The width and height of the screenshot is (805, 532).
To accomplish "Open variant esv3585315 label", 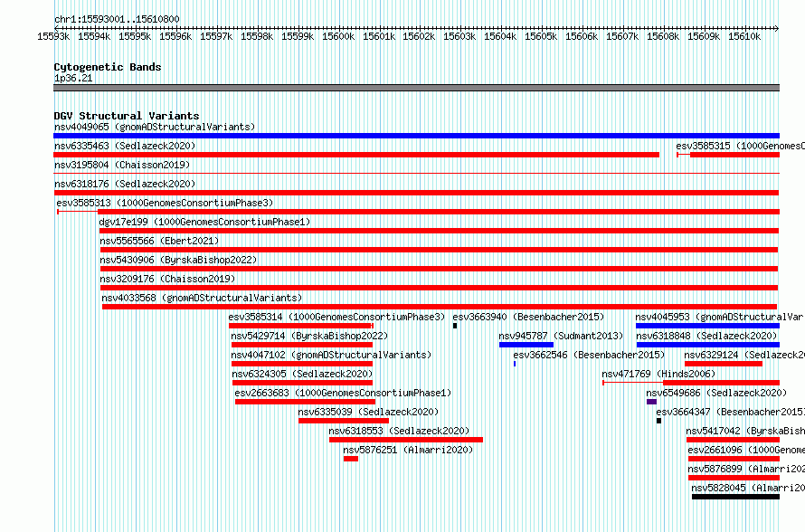I will [x=740, y=146].
